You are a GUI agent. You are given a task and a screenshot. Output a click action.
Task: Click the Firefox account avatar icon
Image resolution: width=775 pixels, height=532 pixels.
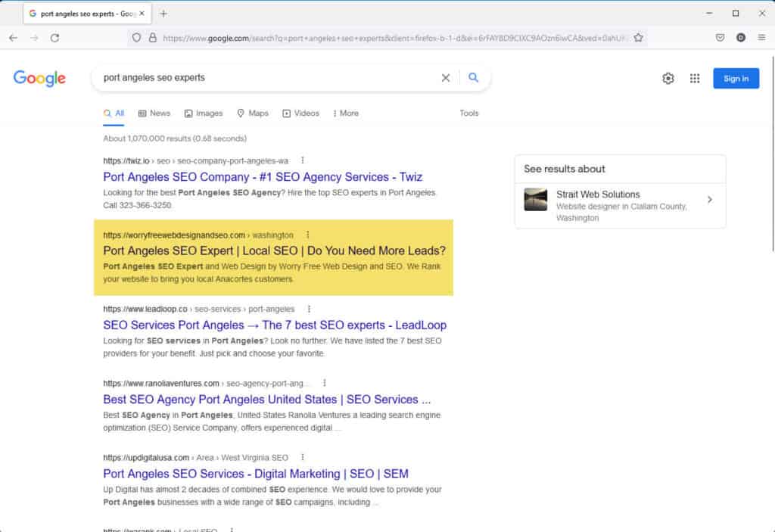coord(740,38)
